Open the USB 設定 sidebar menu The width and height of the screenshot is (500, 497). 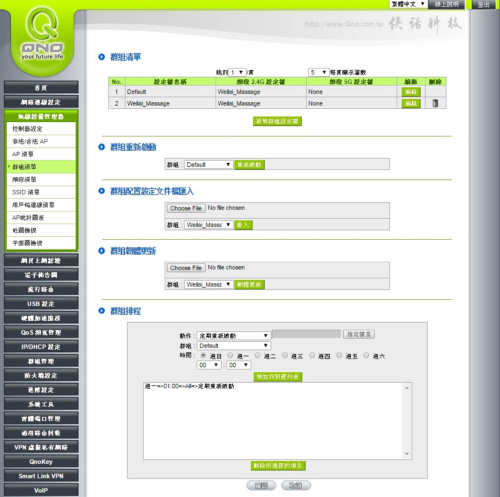click(41, 304)
